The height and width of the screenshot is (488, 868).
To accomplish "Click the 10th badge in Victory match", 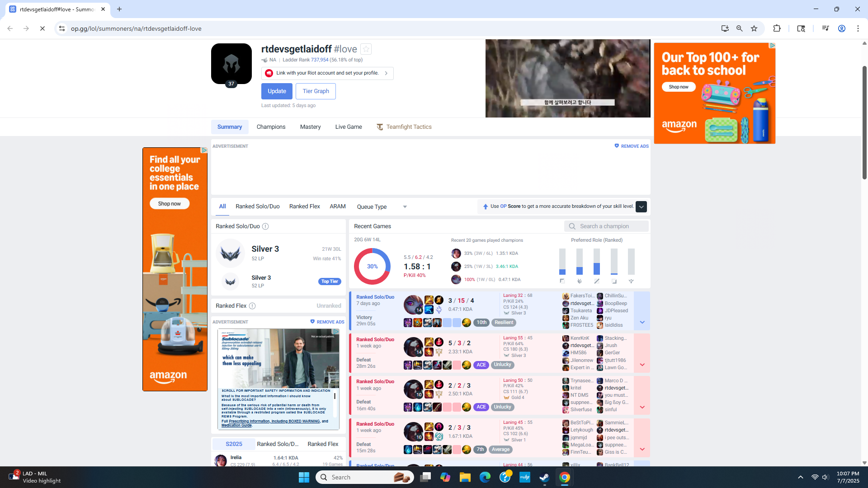I will click(x=481, y=323).
